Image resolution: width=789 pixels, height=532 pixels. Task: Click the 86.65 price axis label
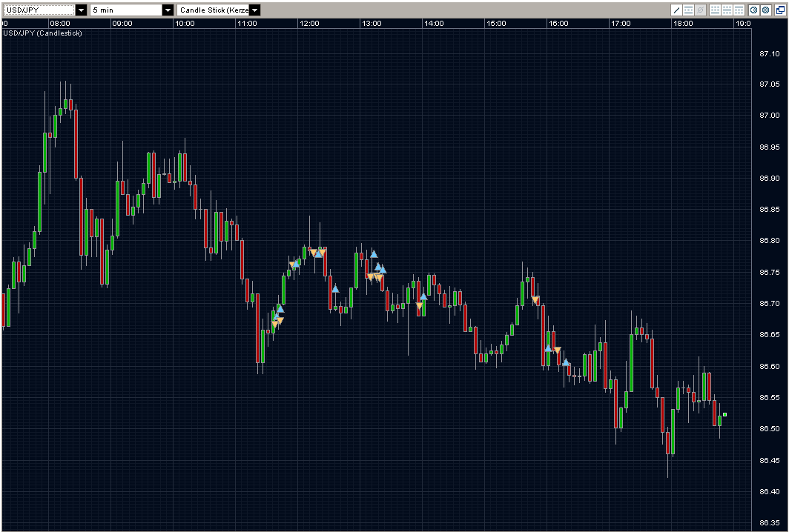[770, 334]
